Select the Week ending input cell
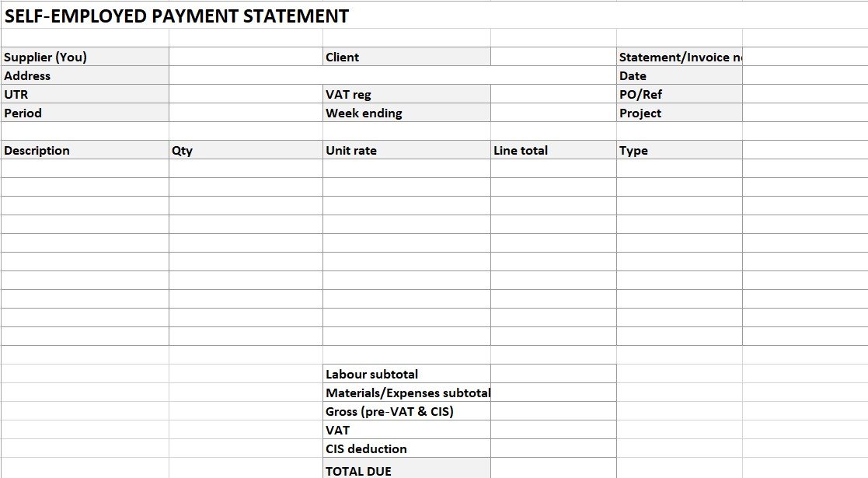Image resolution: width=868 pixels, height=478 pixels. [553, 113]
